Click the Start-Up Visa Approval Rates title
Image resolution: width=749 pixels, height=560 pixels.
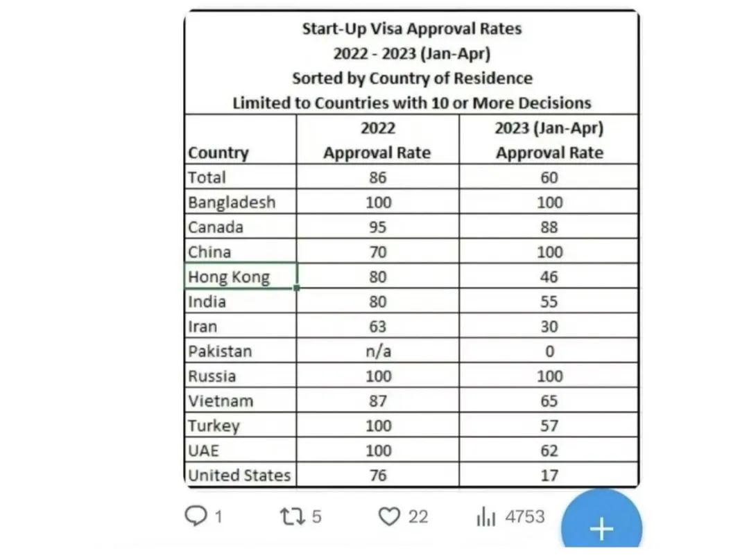click(412, 28)
